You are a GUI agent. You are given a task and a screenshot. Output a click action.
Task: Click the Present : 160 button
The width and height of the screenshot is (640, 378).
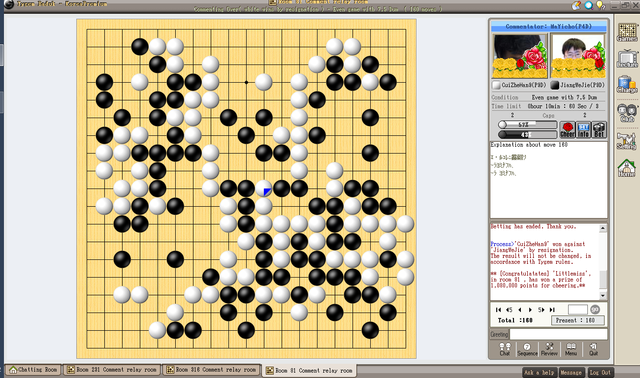coord(578,320)
